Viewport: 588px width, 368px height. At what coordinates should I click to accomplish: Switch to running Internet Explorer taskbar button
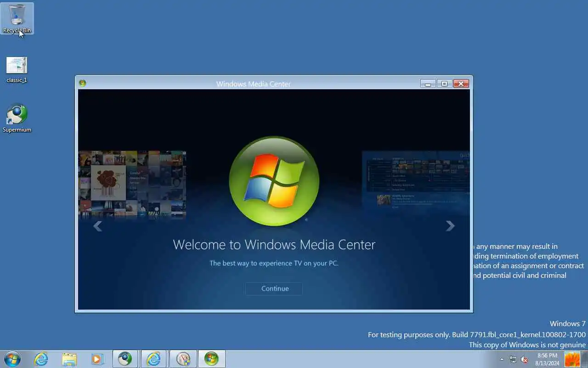pos(153,359)
